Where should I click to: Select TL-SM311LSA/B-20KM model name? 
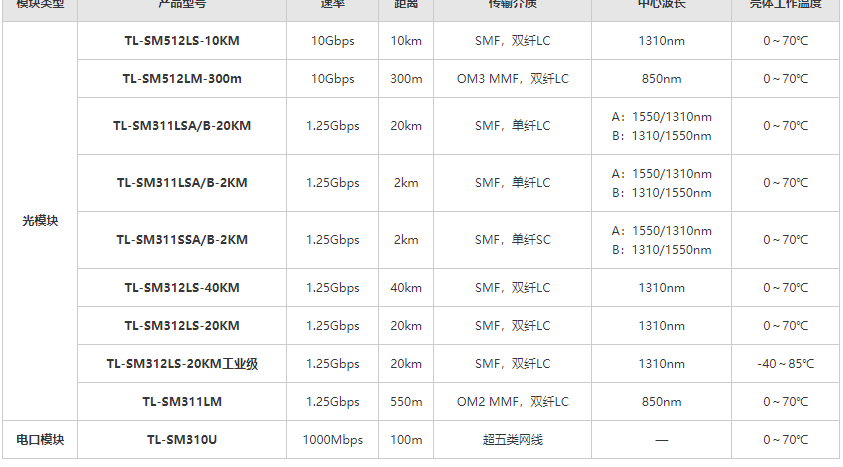point(182,126)
